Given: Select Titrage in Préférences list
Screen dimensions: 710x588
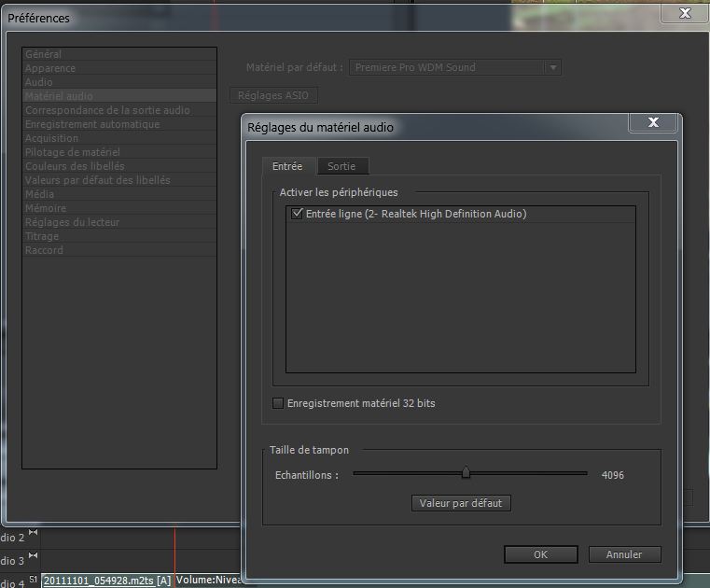Looking at the screenshot, I should coord(119,236).
